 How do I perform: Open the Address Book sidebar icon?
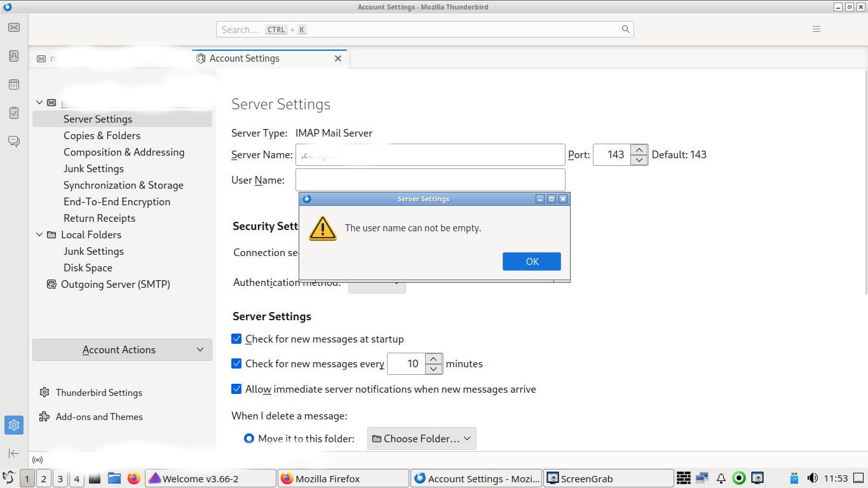point(14,56)
